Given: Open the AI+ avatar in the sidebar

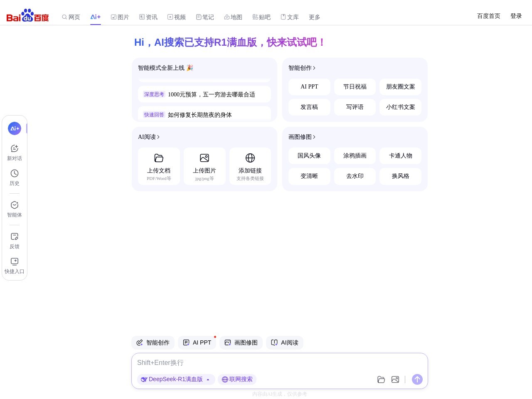Looking at the screenshot, I should (x=15, y=128).
